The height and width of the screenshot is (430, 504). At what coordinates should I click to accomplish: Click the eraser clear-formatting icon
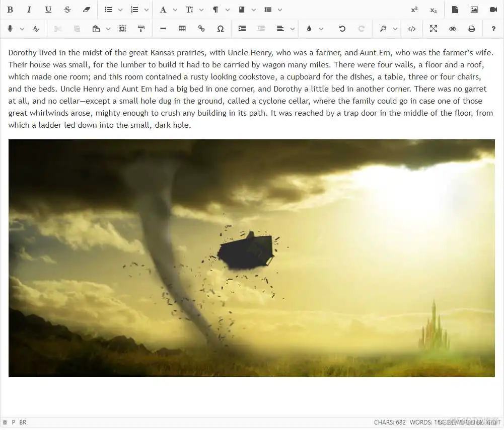pyautogui.click(x=87, y=10)
